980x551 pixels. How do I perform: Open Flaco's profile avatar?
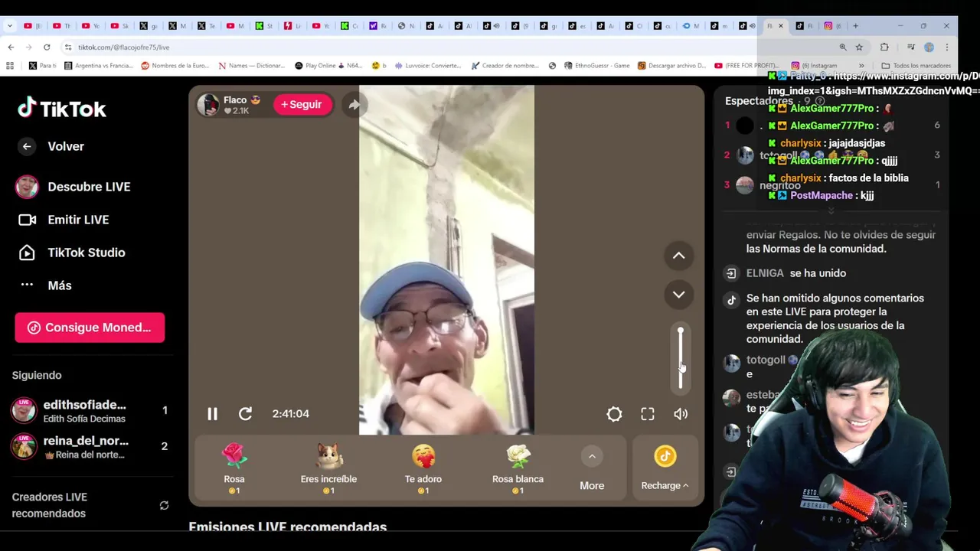208,105
